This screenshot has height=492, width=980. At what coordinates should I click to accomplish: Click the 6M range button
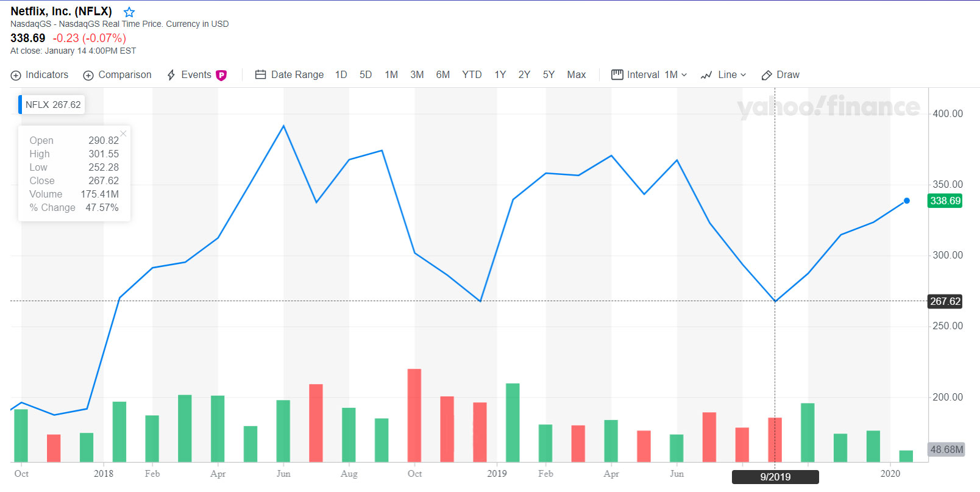(443, 75)
